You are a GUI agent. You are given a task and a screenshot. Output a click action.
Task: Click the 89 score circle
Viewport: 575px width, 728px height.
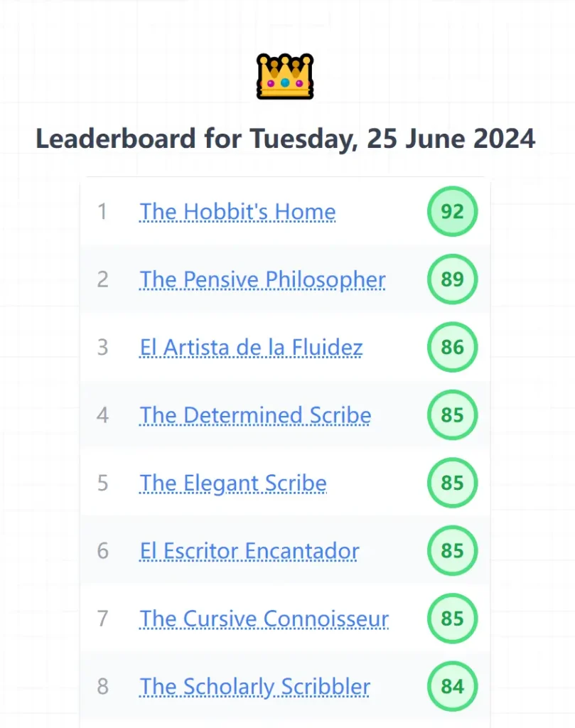(452, 279)
